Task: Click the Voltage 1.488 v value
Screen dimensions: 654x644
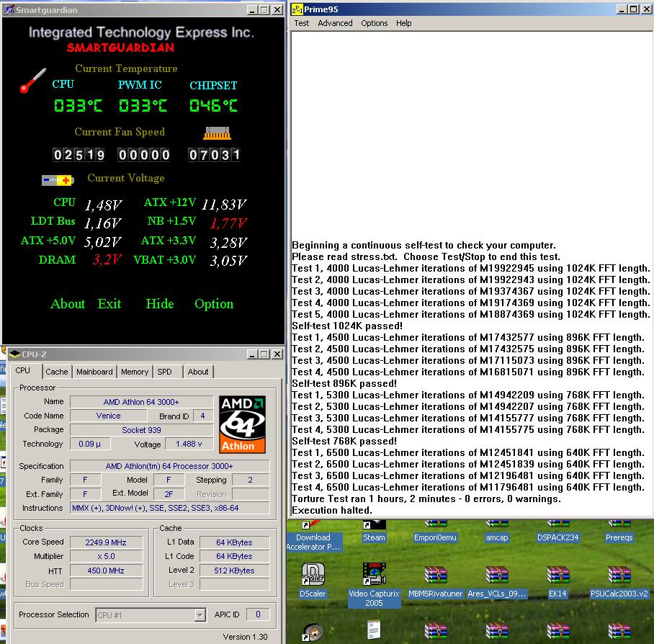Action: point(189,444)
